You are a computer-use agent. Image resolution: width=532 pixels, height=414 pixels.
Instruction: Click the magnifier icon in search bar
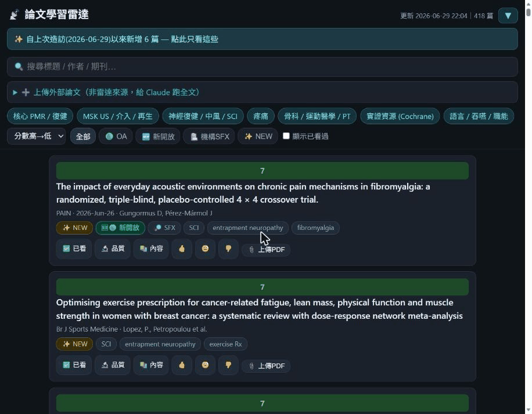pos(19,66)
